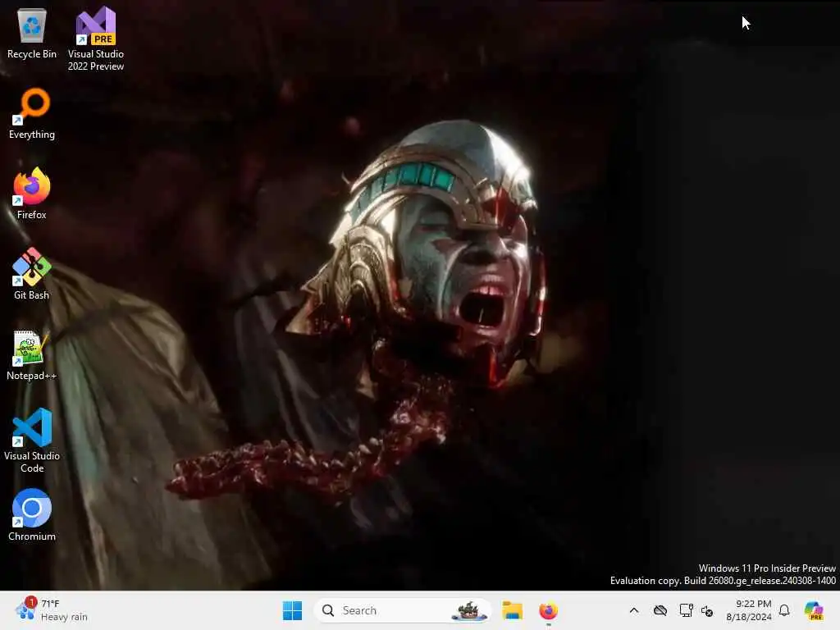Open the Windows Start menu
The height and width of the screenshot is (630, 840).
point(293,610)
